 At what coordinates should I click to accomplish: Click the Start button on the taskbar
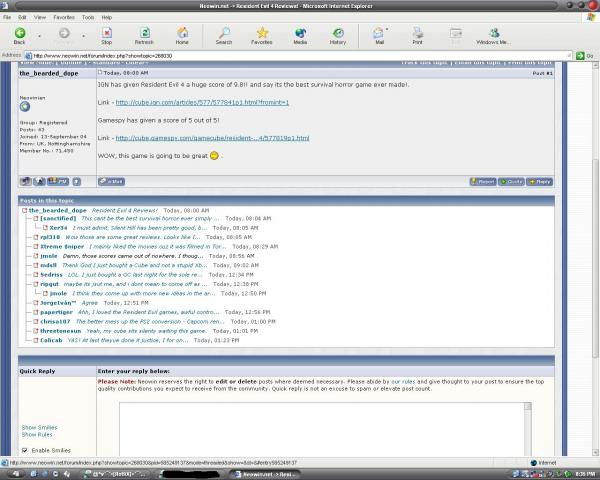[x=14, y=474]
